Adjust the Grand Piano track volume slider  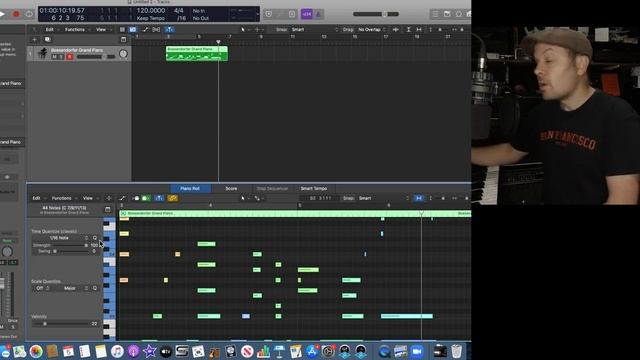(96, 57)
